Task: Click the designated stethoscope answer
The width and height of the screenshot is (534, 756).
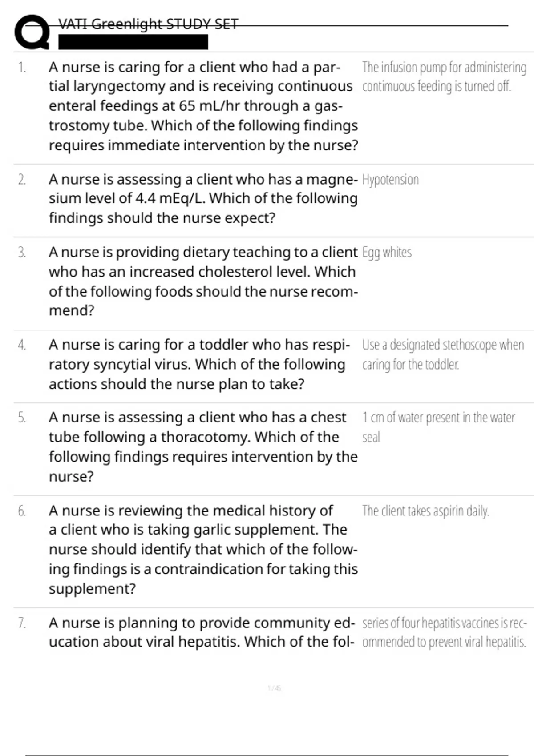Action: pos(443,354)
